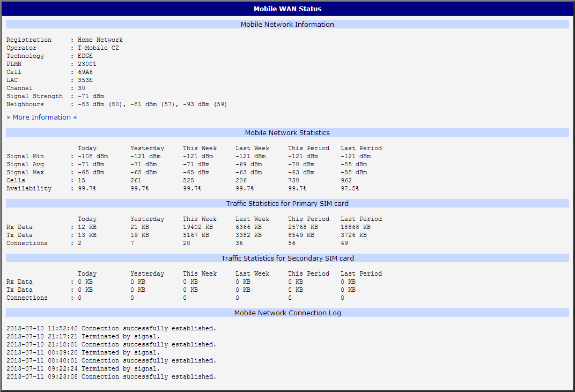
Task: Click the Signal Min row label
Action: tap(25, 157)
